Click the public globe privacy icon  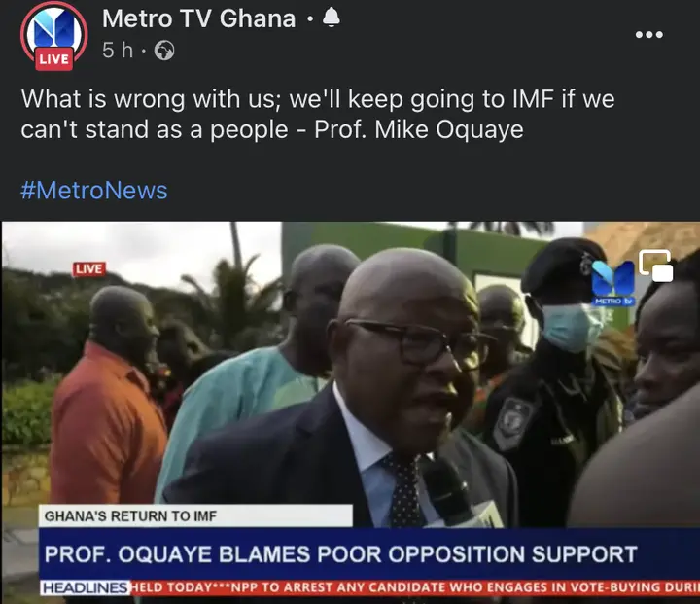click(164, 51)
